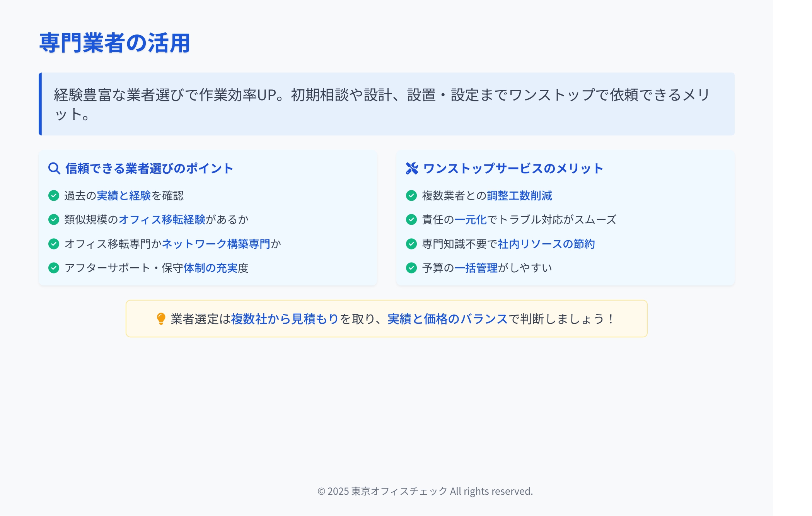Click the magnifying glass icon beside 信頼できる業者選びのポイント

coord(54,169)
